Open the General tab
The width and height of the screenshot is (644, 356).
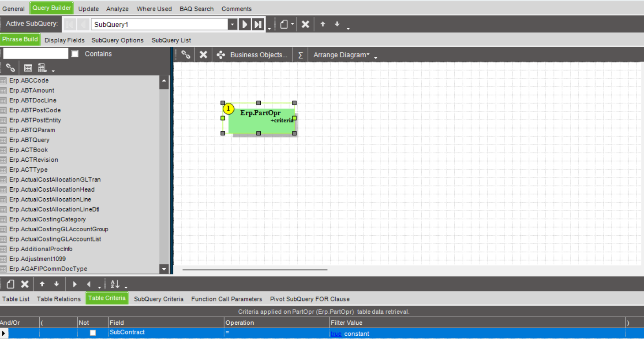tap(14, 9)
